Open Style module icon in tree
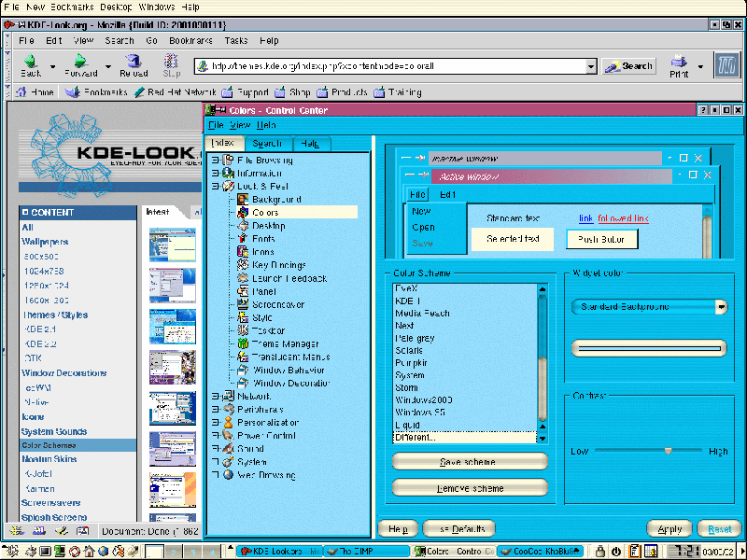Viewport: 747px width, 560px height. pyautogui.click(x=243, y=316)
